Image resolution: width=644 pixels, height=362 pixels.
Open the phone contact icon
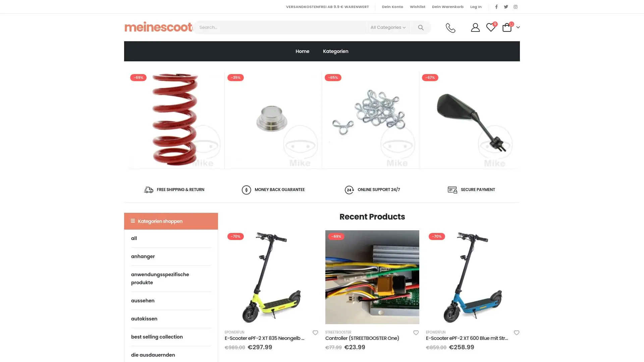(x=450, y=27)
